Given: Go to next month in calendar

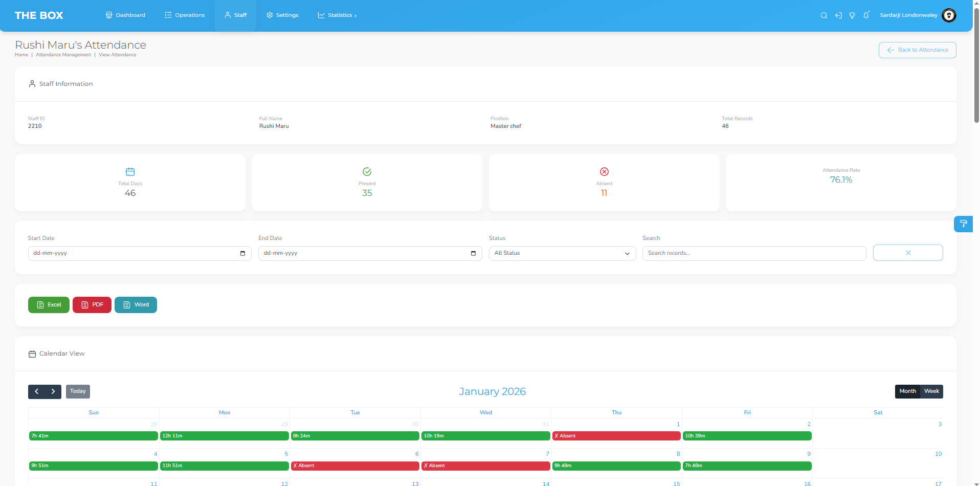Looking at the screenshot, I should click(53, 392).
